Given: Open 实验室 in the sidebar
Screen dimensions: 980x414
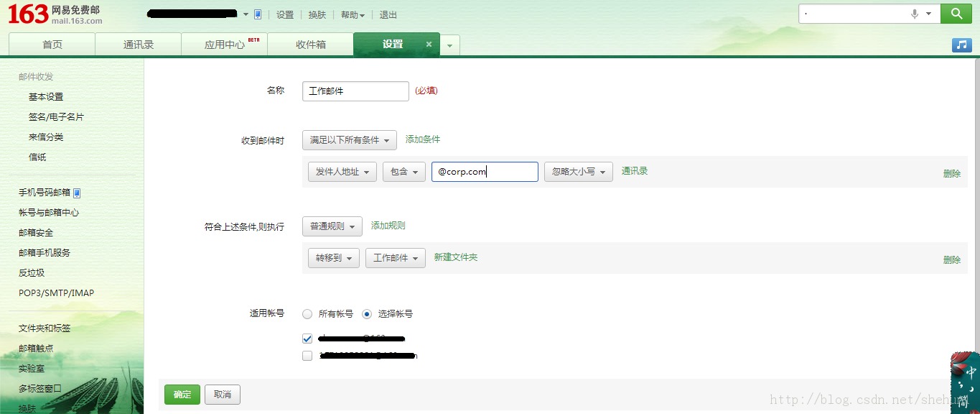Looking at the screenshot, I should 32,369.
